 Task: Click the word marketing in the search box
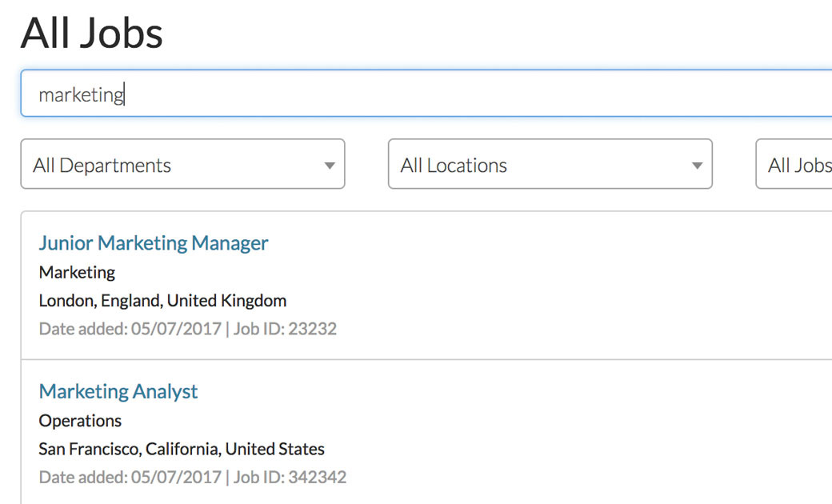coord(81,94)
